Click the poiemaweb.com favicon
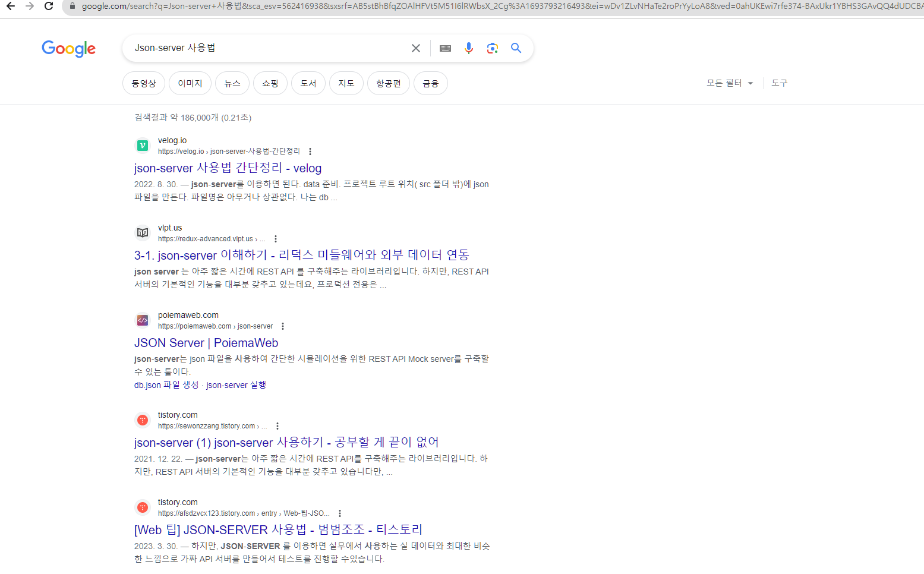The image size is (924, 574). [x=143, y=320]
